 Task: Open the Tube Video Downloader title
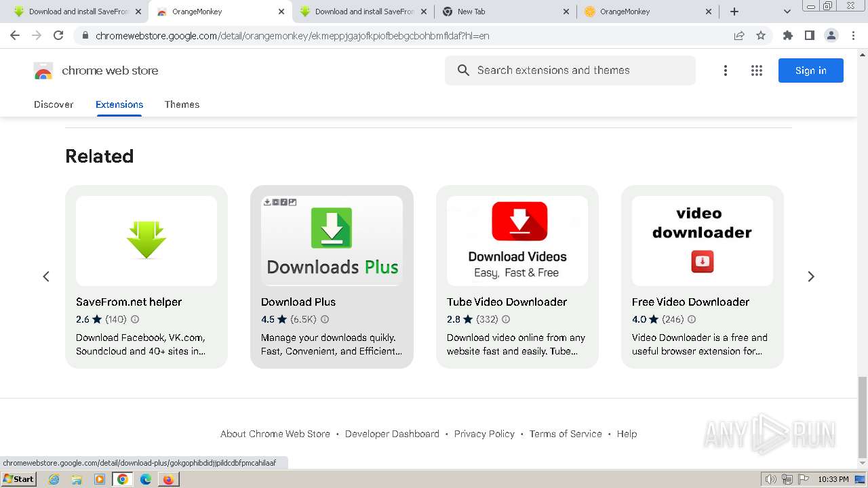pos(507,302)
